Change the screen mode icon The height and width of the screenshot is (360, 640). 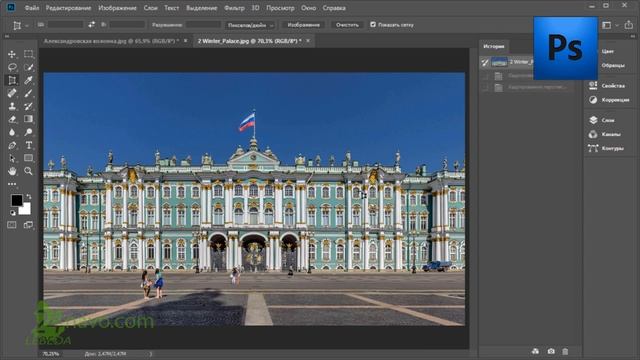point(29,225)
